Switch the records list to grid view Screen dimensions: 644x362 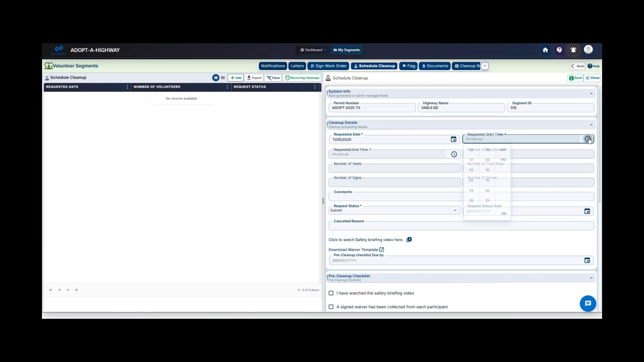[222, 77]
